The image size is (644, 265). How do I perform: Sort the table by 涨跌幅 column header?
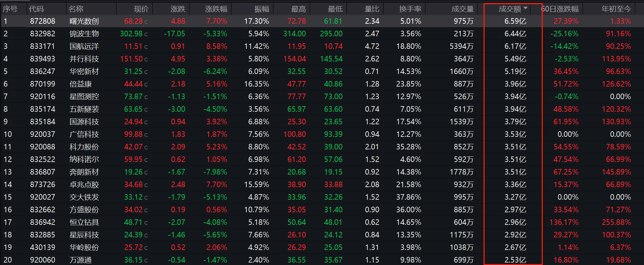(x=216, y=9)
